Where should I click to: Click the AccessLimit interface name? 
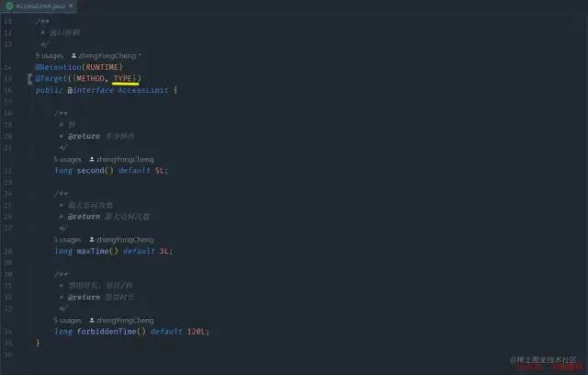click(143, 90)
